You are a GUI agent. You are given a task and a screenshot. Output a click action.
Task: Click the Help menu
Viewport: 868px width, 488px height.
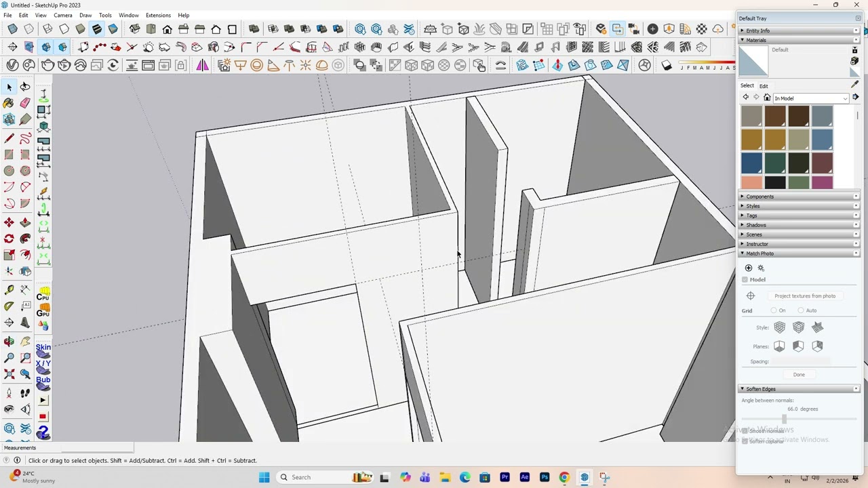(x=183, y=15)
